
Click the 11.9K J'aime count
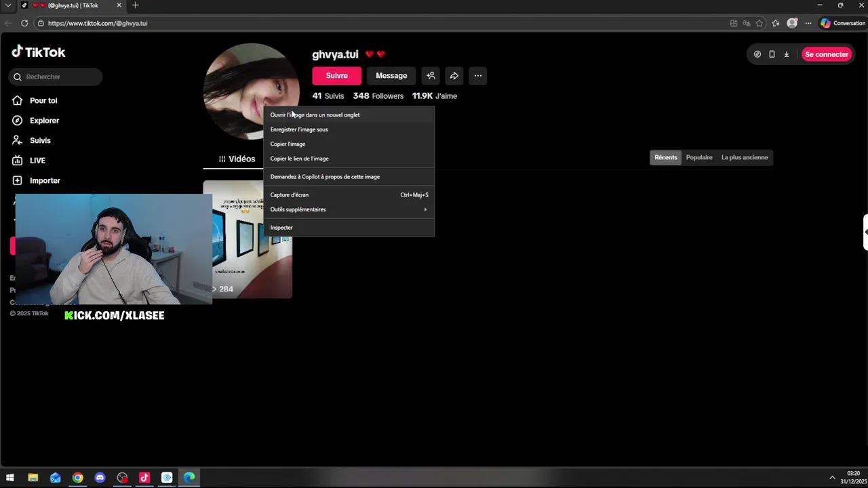coord(435,96)
